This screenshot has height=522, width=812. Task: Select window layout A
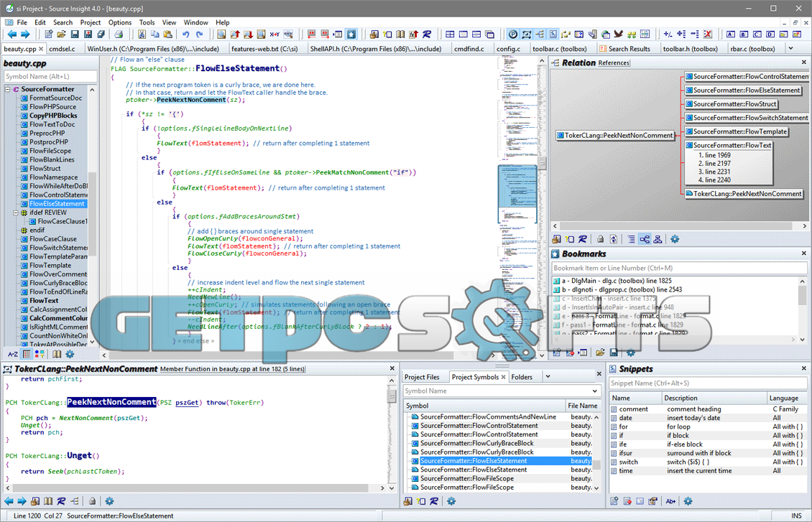pyautogui.click(x=730, y=34)
